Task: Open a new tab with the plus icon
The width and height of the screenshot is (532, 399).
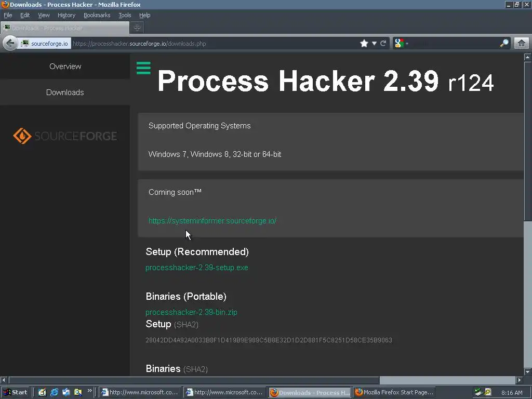Action: tap(137, 28)
